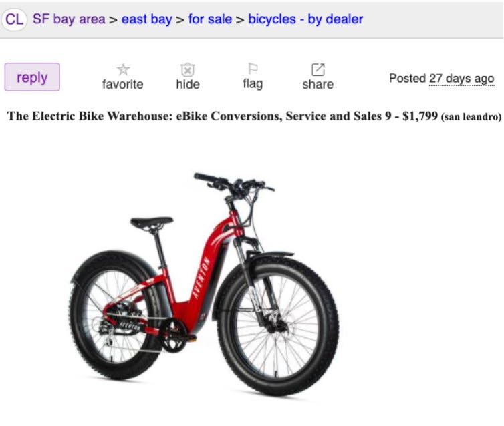
Task: Select the flag text label
Action: coord(253,84)
